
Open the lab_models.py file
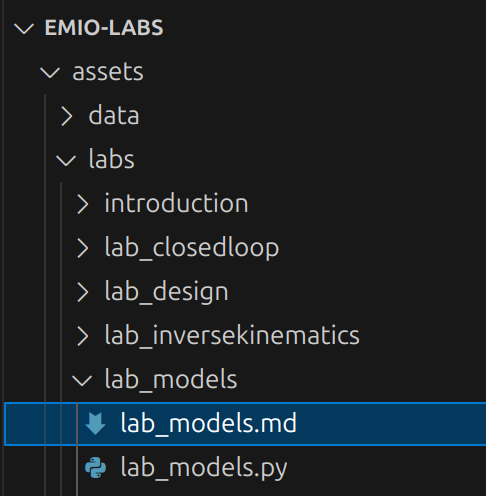(245, 468)
